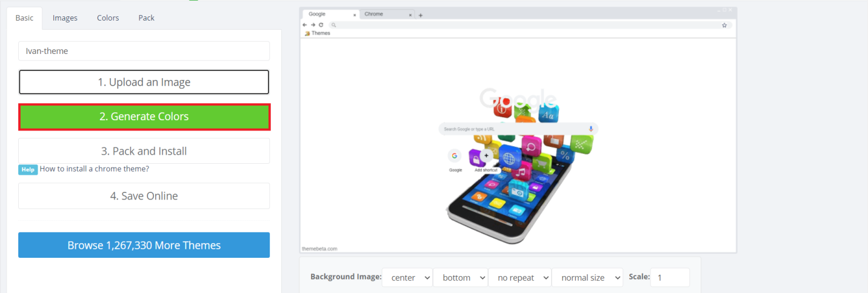Click the Scale value input field
The width and height of the screenshot is (868, 293).
(x=670, y=277)
